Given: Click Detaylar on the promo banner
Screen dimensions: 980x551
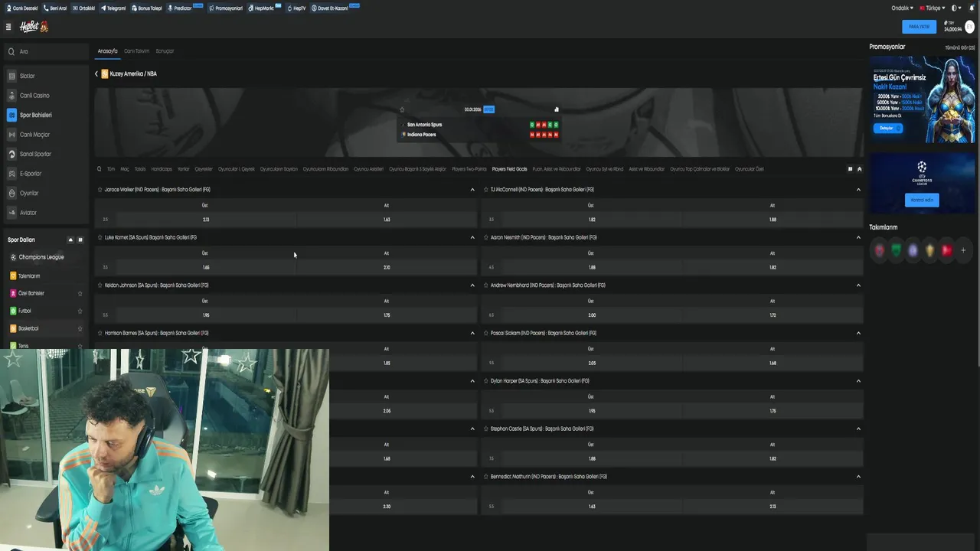Looking at the screenshot, I should tap(887, 128).
